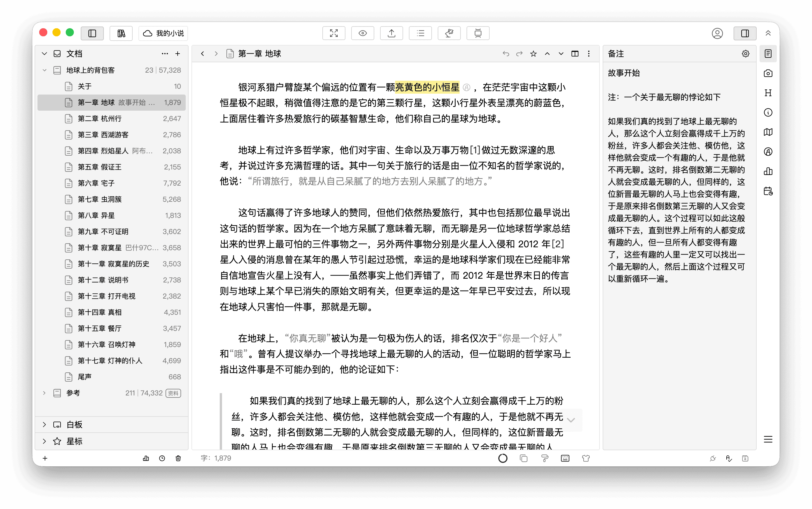Open the outline list icon
Image resolution: width=812 pixels, height=509 pixels.
pos(420,33)
